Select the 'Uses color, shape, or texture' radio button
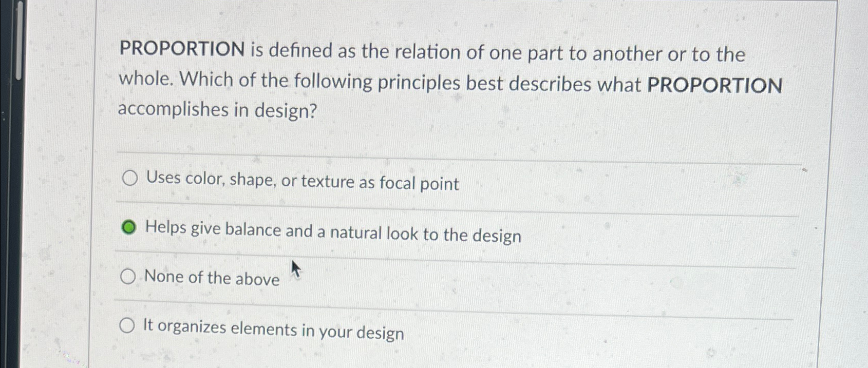This screenshot has height=368, width=868. [x=130, y=178]
